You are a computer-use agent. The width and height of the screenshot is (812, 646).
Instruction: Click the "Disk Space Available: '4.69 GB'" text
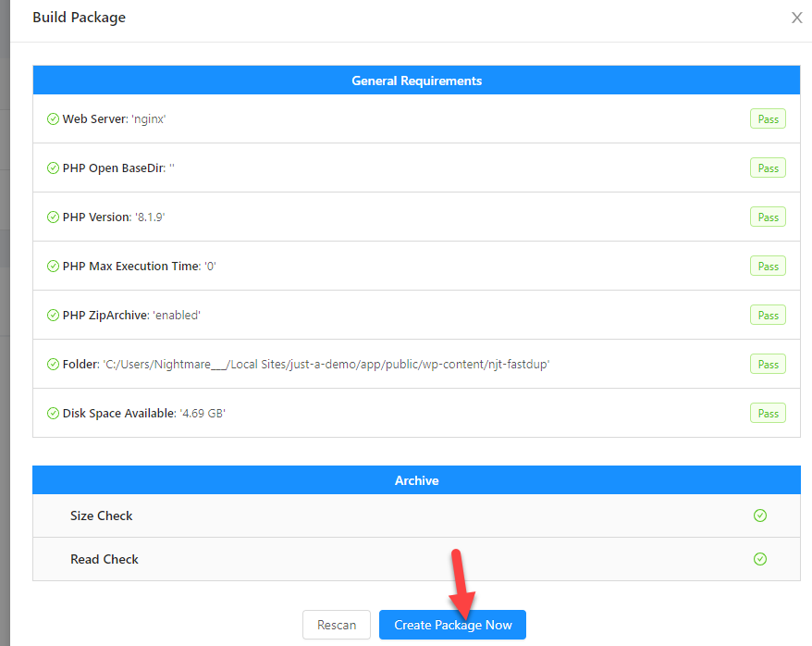coord(144,414)
